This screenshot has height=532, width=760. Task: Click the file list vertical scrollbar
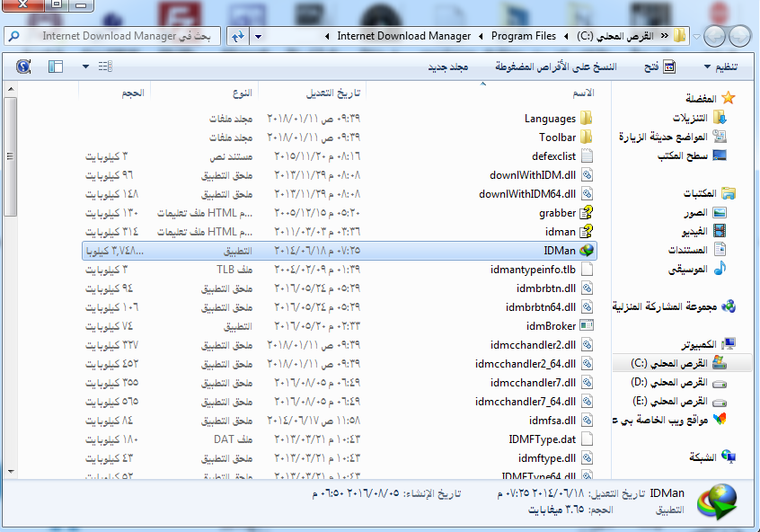[10, 270]
